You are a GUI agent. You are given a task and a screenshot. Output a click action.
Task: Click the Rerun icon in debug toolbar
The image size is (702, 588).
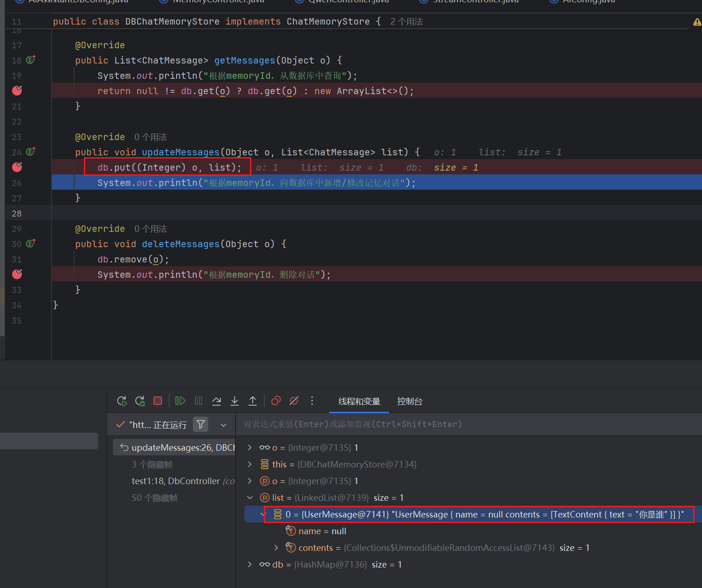point(122,401)
